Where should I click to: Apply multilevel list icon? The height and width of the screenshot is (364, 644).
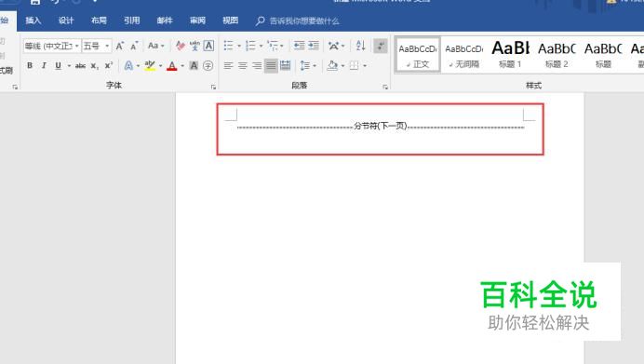tap(273, 46)
